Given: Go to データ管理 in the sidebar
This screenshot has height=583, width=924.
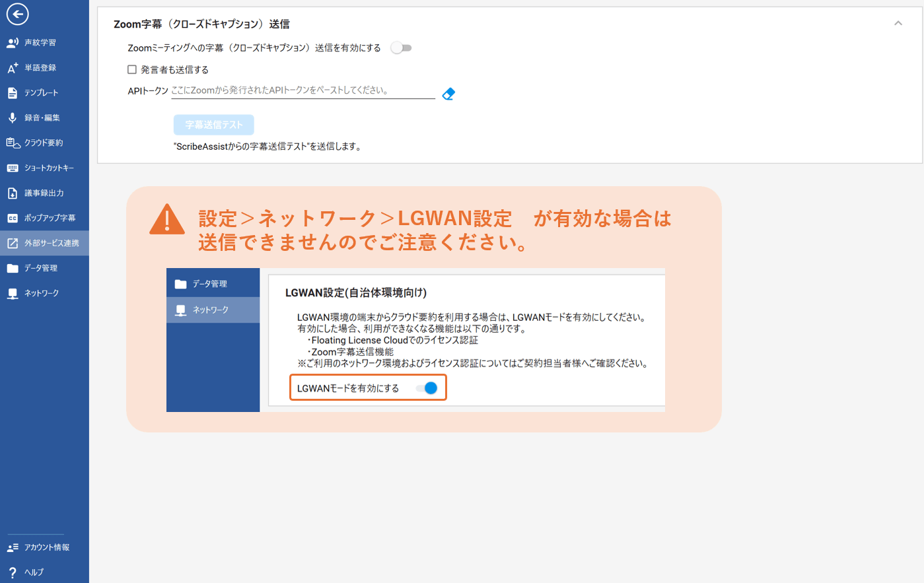Looking at the screenshot, I should pyautogui.click(x=41, y=268).
